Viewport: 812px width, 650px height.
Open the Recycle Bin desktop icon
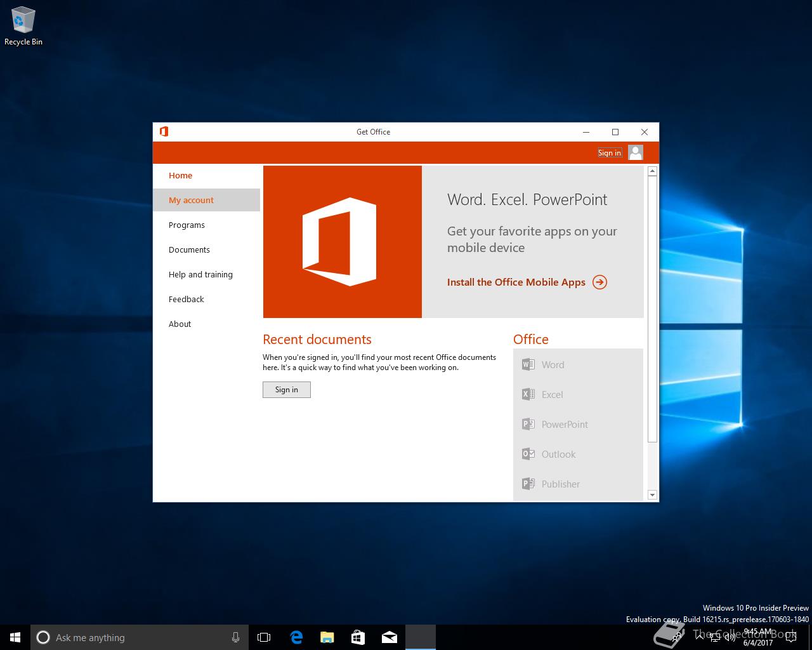pos(23,26)
